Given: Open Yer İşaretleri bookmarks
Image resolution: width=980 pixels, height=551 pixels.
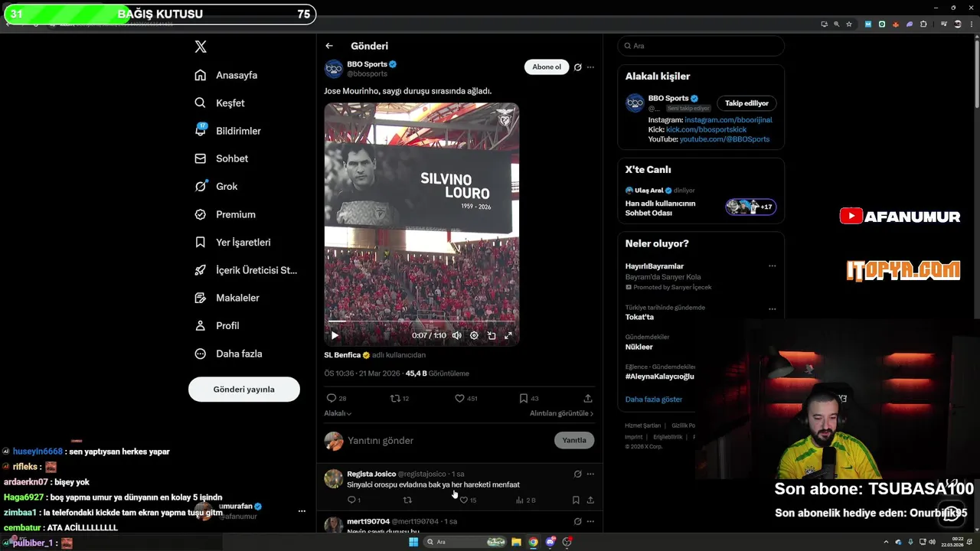Looking at the screenshot, I should [x=233, y=242].
